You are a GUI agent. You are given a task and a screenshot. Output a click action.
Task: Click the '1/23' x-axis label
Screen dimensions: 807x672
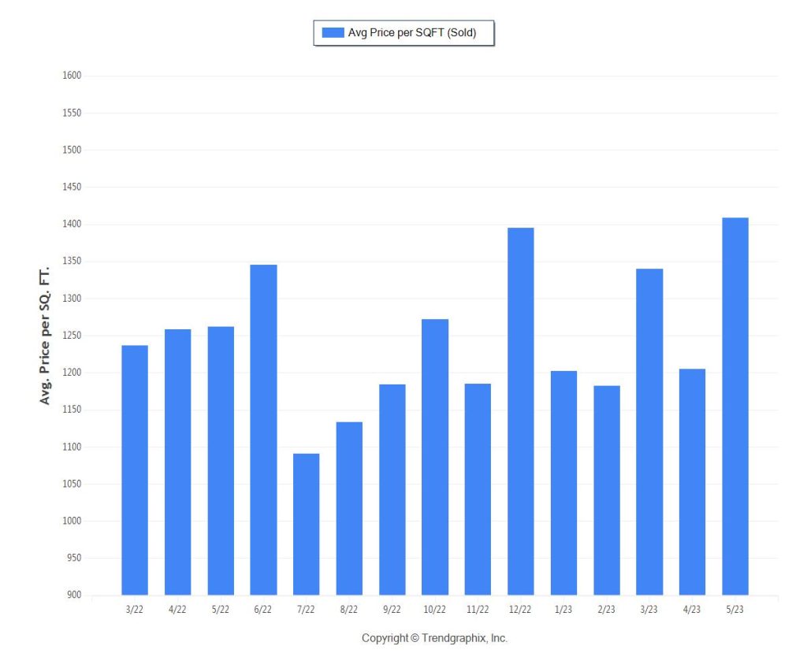coord(563,609)
